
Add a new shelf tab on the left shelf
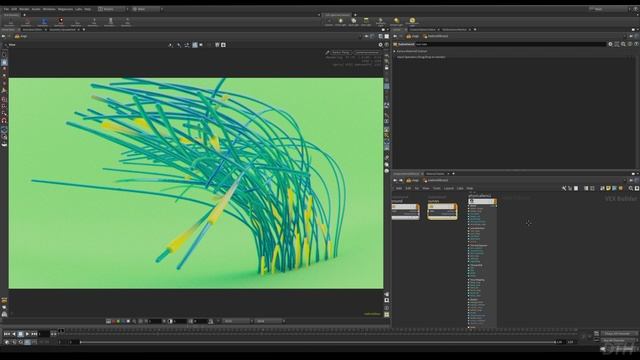coord(24,15)
